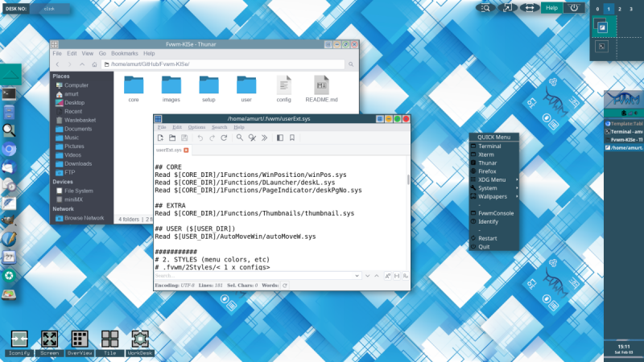Expand the System submenu in QUICK Menu
This screenshot has height=362, width=644.
point(494,188)
